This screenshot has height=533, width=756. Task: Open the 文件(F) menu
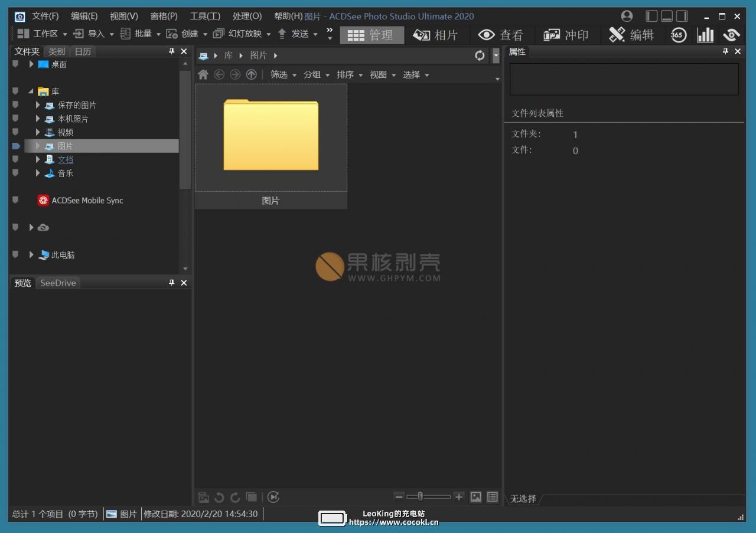coord(45,16)
